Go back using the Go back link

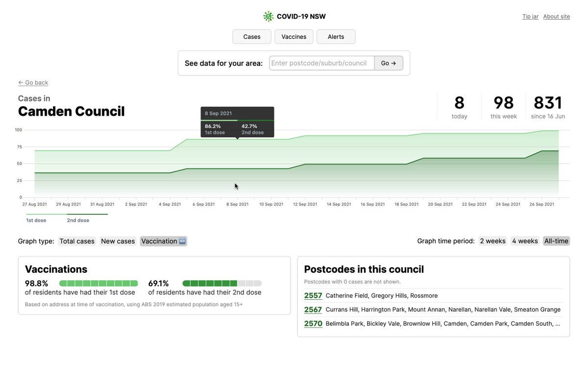click(x=33, y=82)
